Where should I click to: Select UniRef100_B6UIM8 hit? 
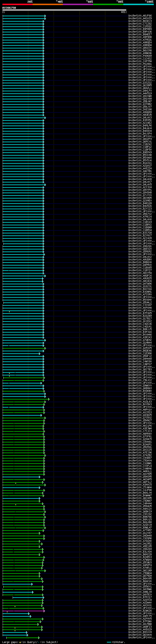pos(140,50)
